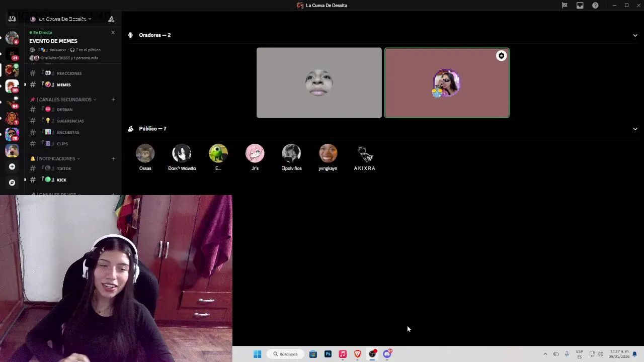Open La Cueva De Dessita server menu
644x362 pixels.
coord(61,19)
